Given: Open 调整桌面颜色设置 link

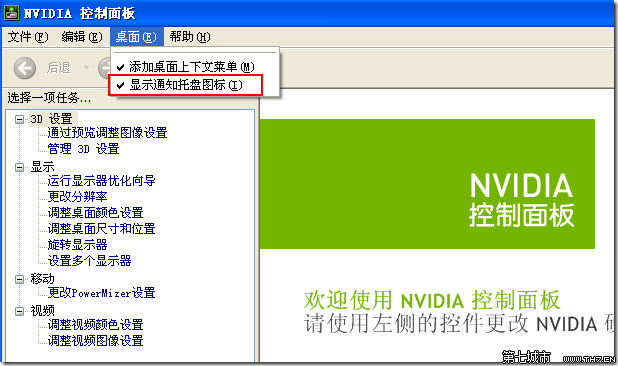Looking at the screenshot, I should pyautogui.click(x=95, y=213).
